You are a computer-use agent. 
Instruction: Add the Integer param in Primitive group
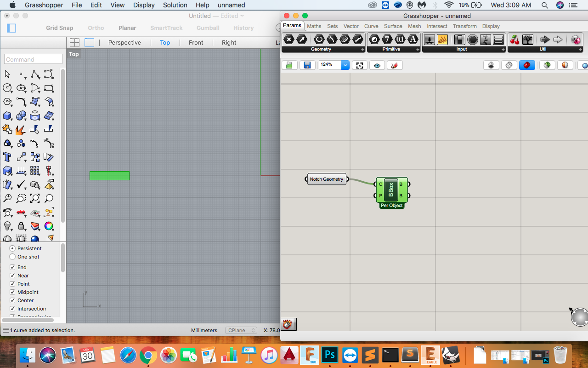pyautogui.click(x=387, y=40)
